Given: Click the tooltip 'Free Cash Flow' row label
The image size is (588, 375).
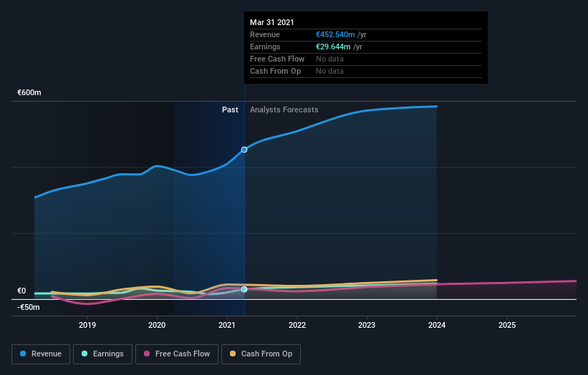Looking at the screenshot, I should pyautogui.click(x=277, y=59).
